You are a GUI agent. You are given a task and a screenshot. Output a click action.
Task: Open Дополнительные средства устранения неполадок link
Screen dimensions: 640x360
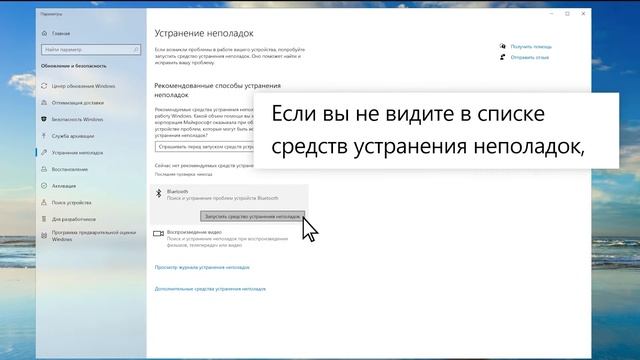point(210,289)
